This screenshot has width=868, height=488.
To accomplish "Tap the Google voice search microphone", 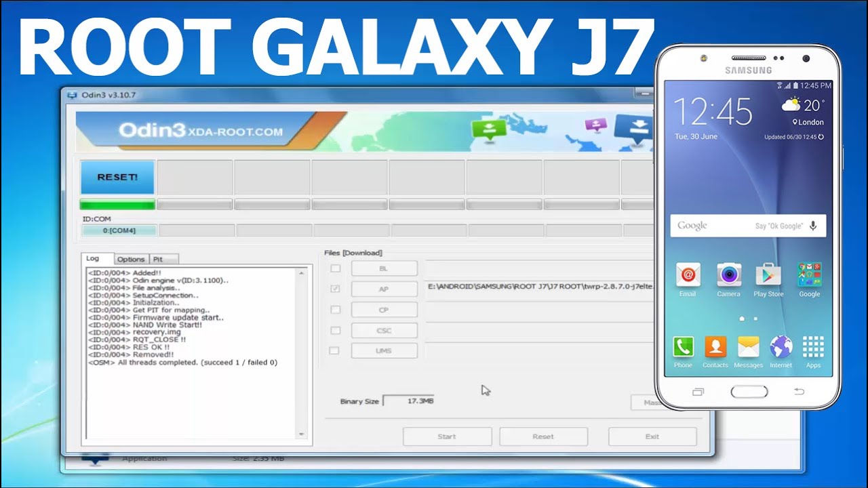I will pyautogui.click(x=813, y=226).
